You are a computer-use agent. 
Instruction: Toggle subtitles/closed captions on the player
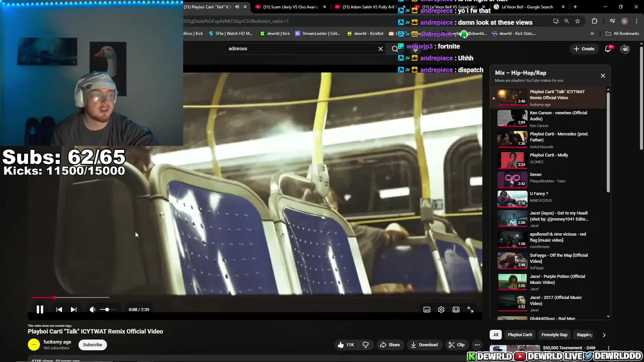click(427, 310)
